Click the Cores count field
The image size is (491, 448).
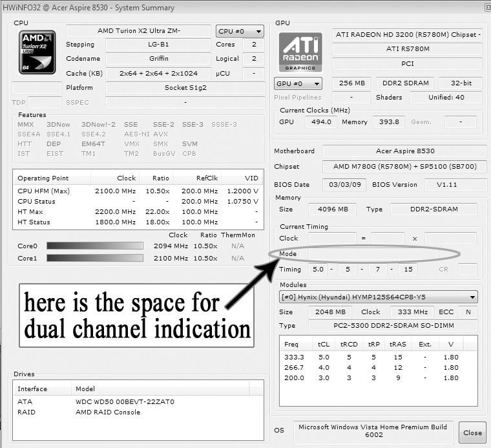point(254,45)
